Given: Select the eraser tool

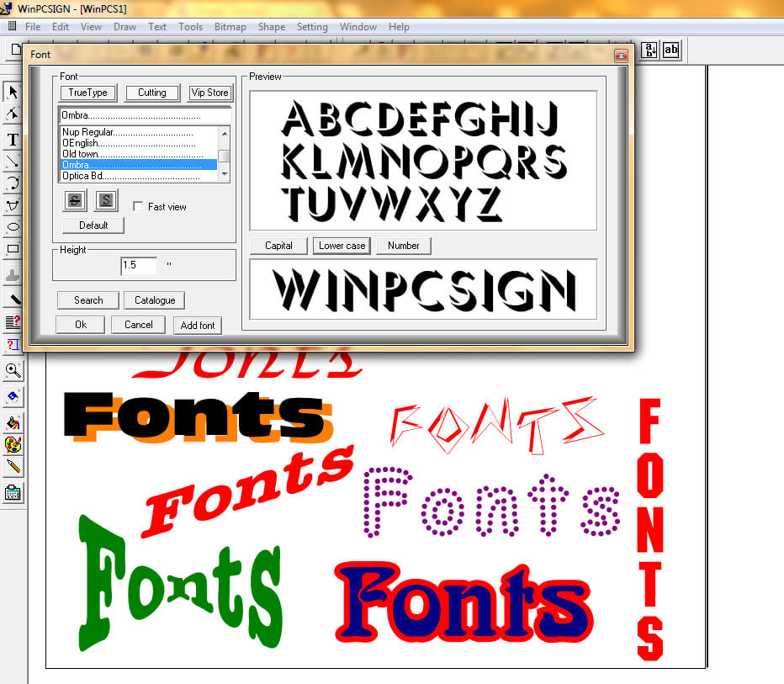Looking at the screenshot, I should click(13, 396).
